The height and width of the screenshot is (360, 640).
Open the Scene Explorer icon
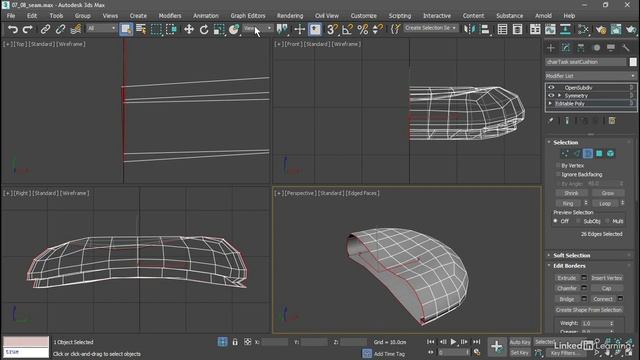point(502,29)
